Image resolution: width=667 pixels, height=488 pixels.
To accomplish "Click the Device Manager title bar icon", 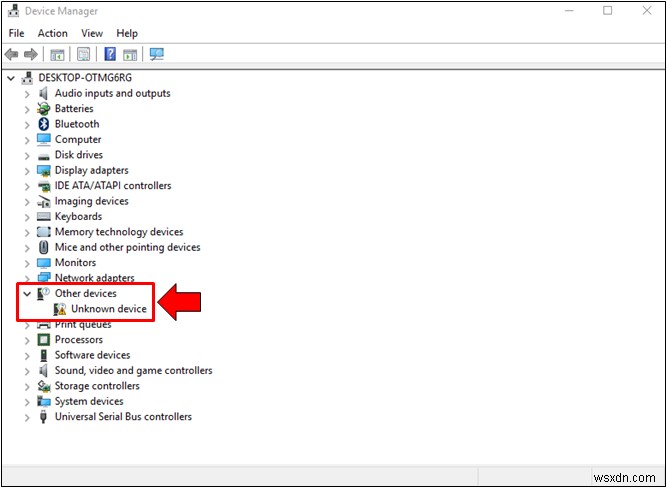I will pos(14,11).
